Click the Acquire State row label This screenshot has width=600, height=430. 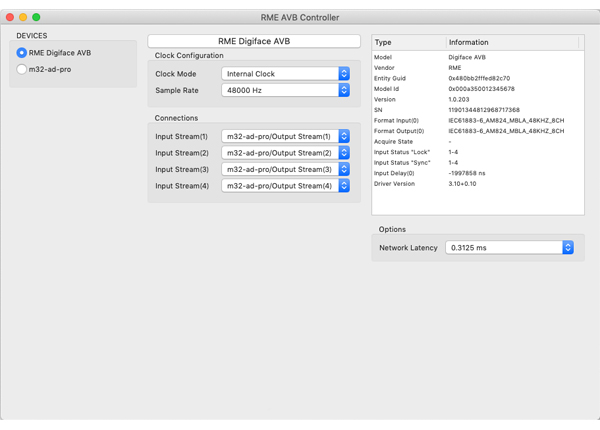click(x=393, y=142)
